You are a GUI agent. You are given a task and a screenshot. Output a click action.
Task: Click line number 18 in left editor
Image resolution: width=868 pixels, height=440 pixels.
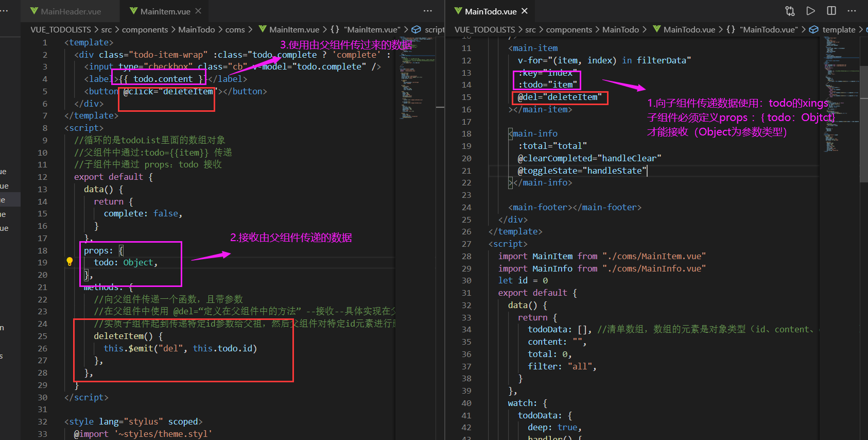pos(42,250)
